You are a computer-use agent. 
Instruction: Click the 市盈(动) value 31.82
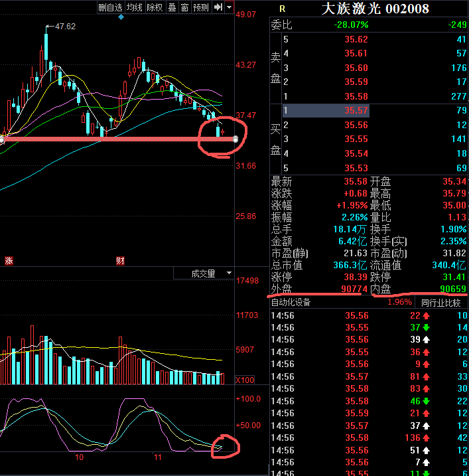pos(454,253)
